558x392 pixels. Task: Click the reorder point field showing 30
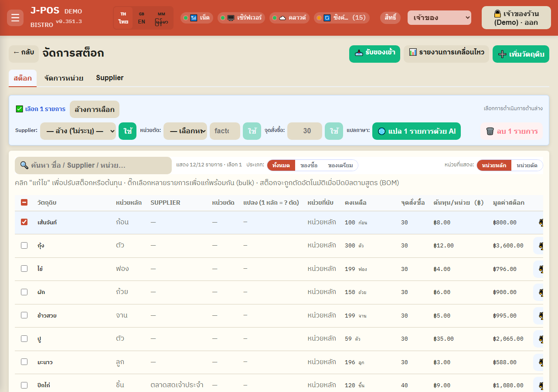coord(305,131)
